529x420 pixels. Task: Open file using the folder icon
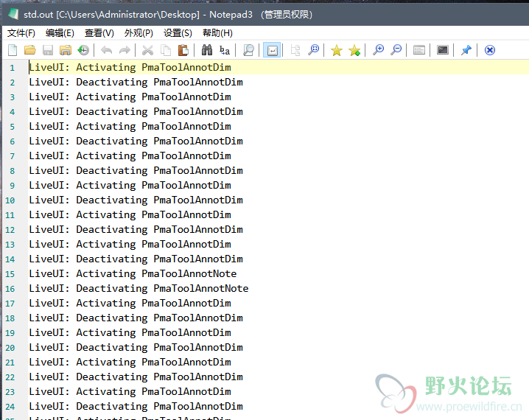click(30, 50)
